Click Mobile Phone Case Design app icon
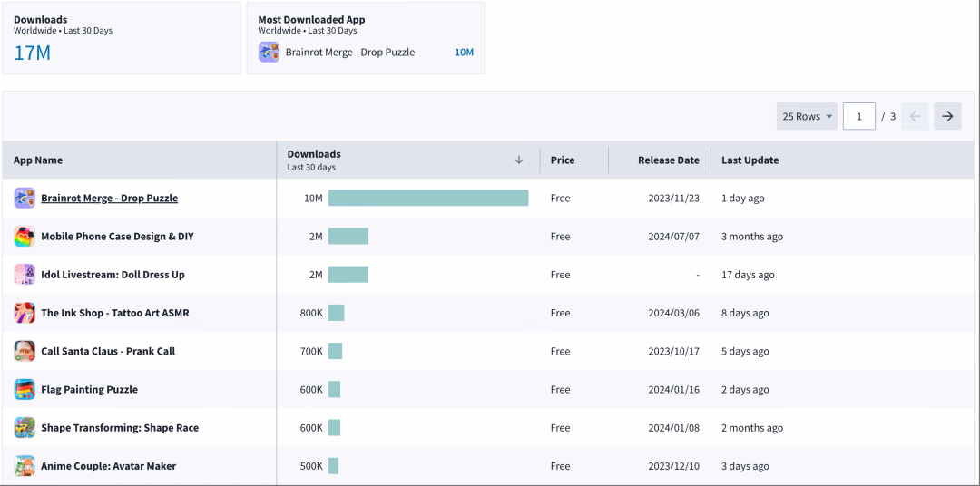The image size is (980, 486). tap(24, 236)
